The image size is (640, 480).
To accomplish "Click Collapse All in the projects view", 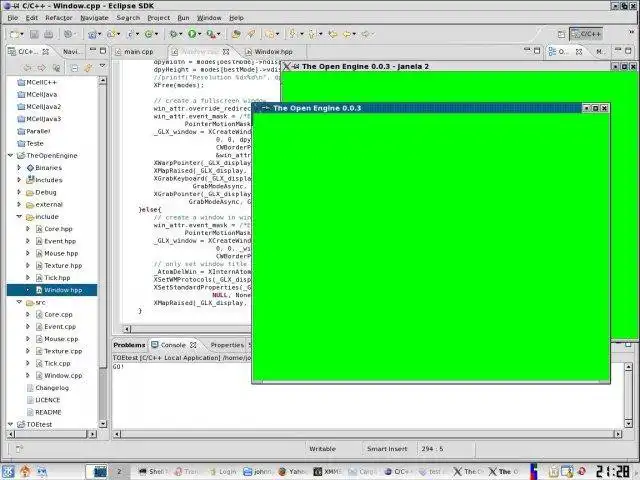I will click(74, 68).
